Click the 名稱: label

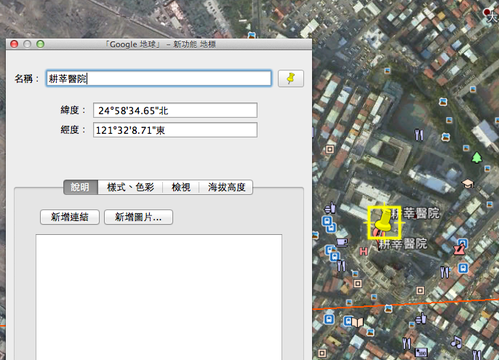coord(27,79)
